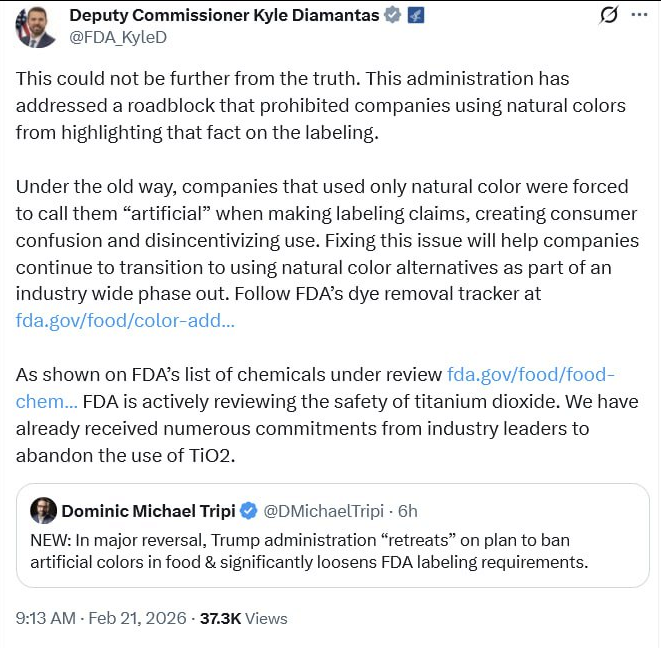This screenshot has height=648, width=661.
Task: Click the Grok icon at top right
Action: (608, 15)
